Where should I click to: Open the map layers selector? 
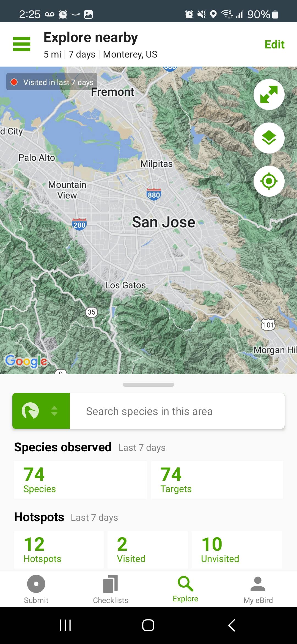pyautogui.click(x=269, y=138)
